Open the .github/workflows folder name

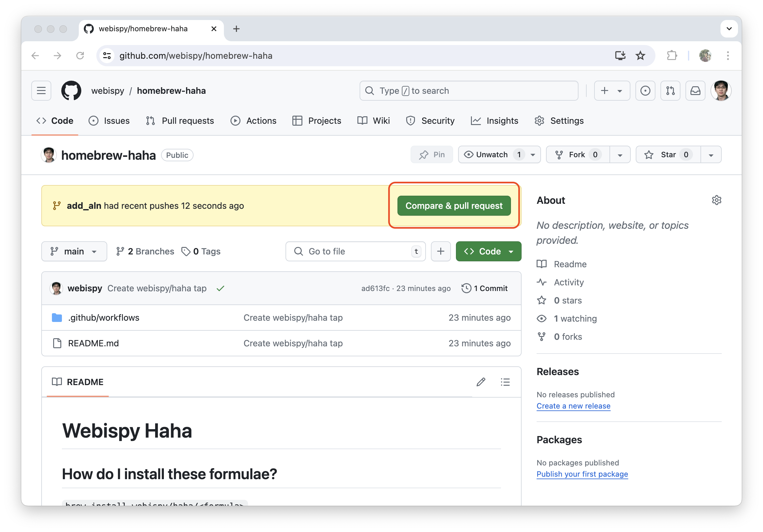tap(104, 318)
